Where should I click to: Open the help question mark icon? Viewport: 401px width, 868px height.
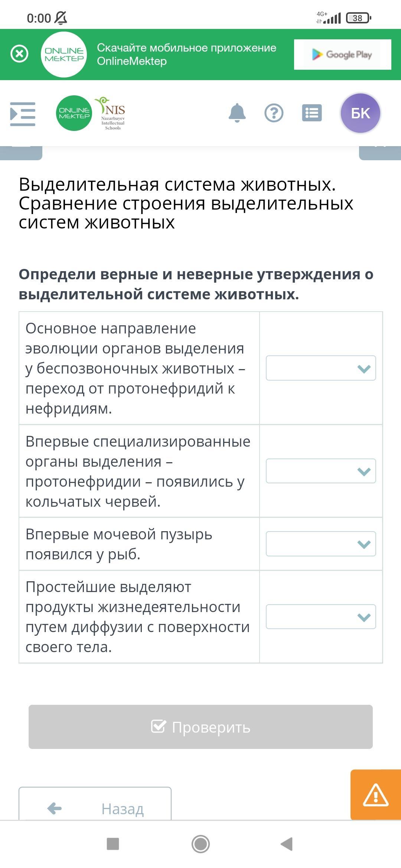pyautogui.click(x=274, y=113)
